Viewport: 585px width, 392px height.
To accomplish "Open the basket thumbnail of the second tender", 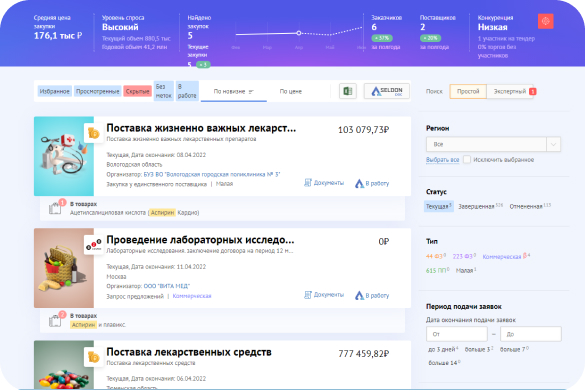I will 64,268.
